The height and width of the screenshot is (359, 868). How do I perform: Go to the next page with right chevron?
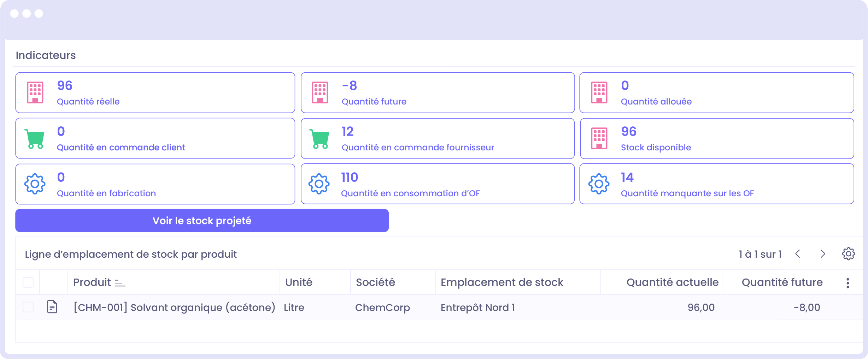pos(823,254)
